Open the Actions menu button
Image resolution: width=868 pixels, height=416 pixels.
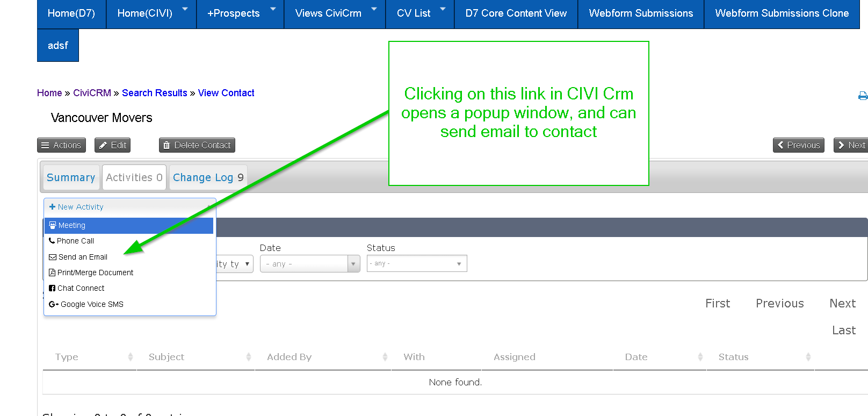coord(61,145)
